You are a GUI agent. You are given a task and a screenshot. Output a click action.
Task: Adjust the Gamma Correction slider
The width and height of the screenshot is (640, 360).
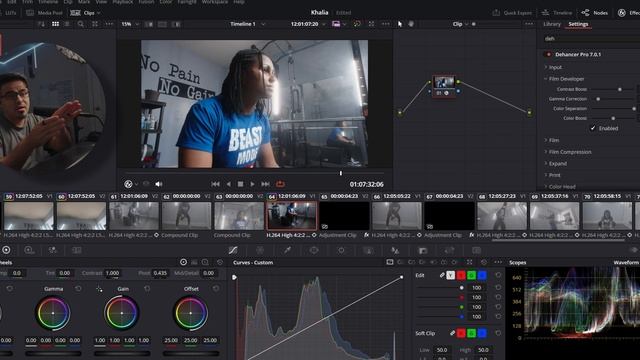tap(598, 99)
